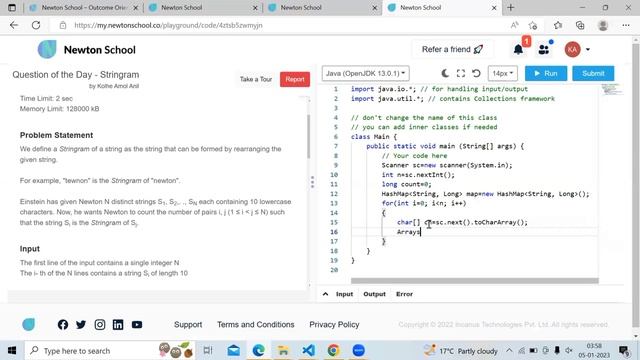
Task: Open the Java (OpenJDK 13.0.1) language dropdown
Action: (x=365, y=73)
